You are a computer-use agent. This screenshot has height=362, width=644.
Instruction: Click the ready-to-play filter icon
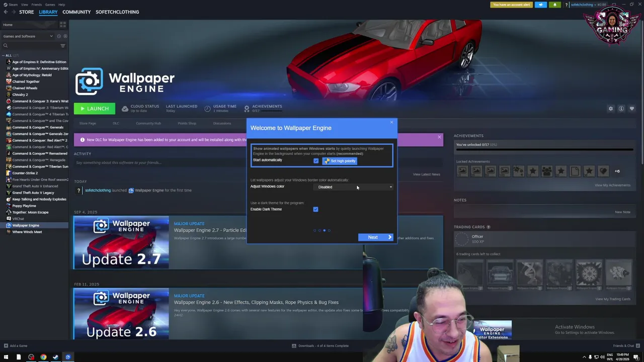(x=65, y=36)
